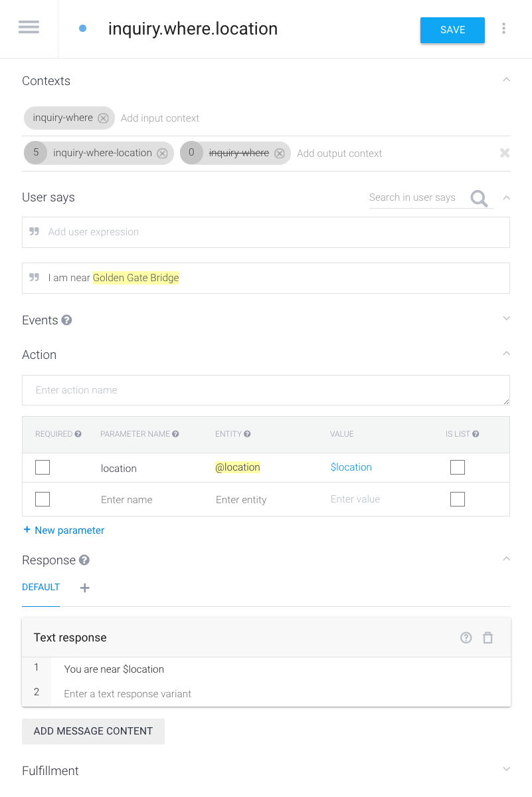Remove the inquiry-where-location output context
This screenshot has height=797, width=532.
click(x=162, y=153)
